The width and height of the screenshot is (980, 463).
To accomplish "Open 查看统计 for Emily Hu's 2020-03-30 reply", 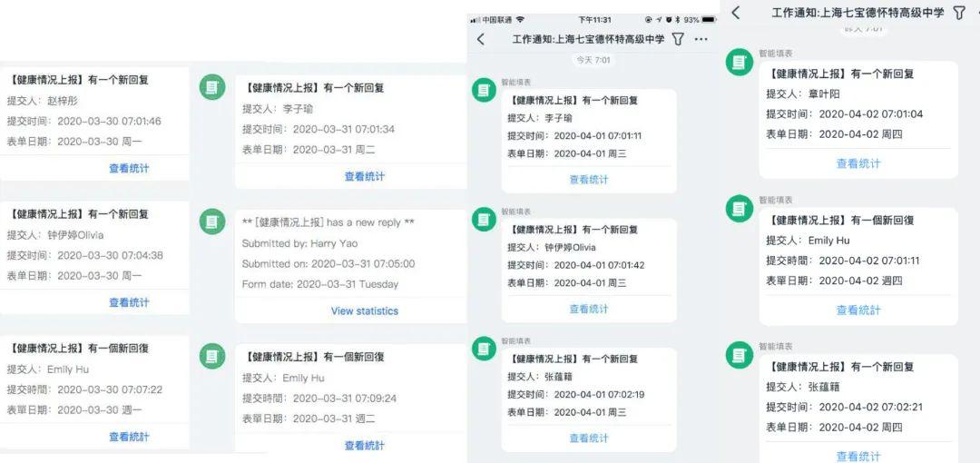I will (x=130, y=437).
